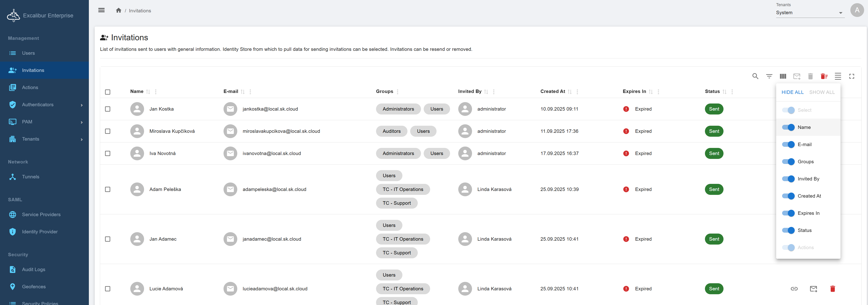
Task: Open the Tenants System dropdown
Action: pos(810,12)
